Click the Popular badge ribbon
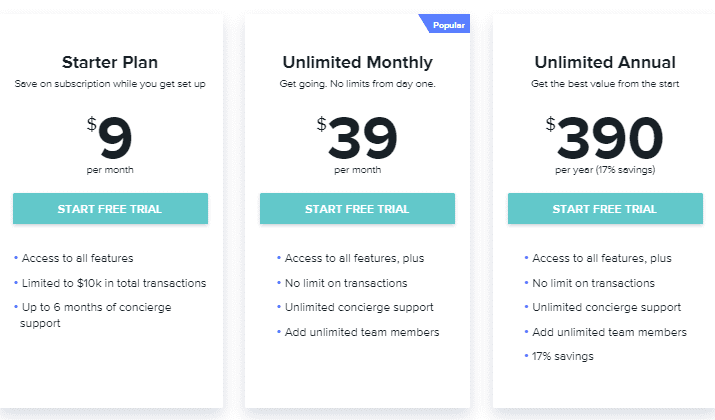Screen dimensions: 715x420 point(445,24)
